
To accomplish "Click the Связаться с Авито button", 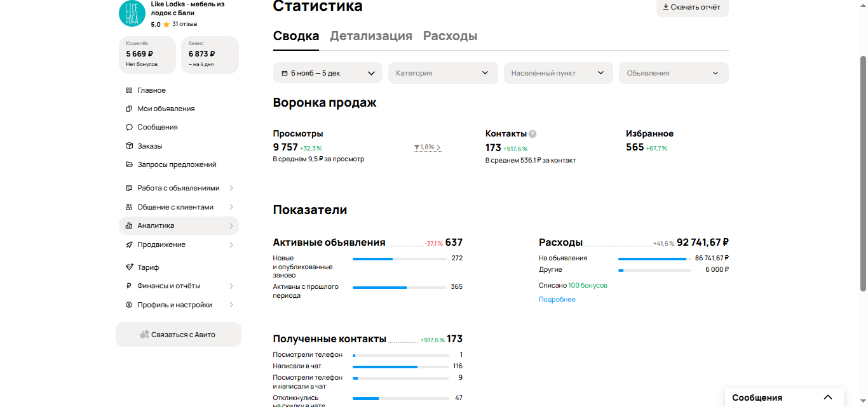I will click(179, 335).
